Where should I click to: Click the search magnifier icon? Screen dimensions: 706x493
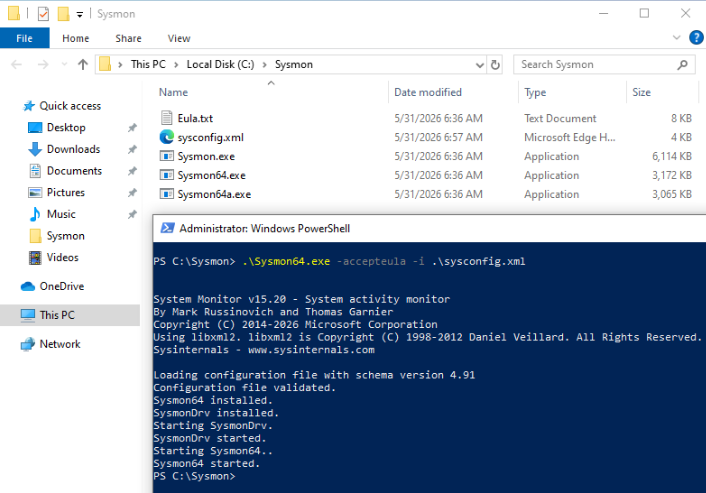[x=682, y=65]
